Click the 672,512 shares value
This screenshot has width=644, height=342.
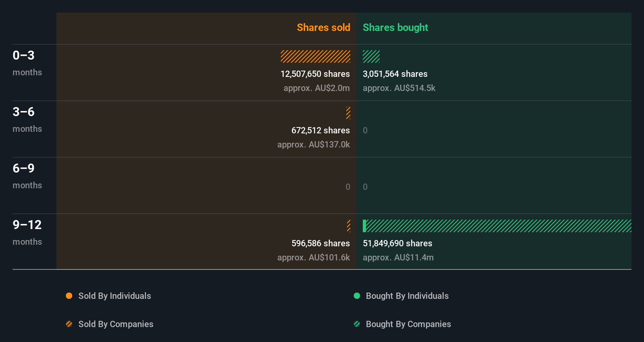pyautogui.click(x=320, y=130)
